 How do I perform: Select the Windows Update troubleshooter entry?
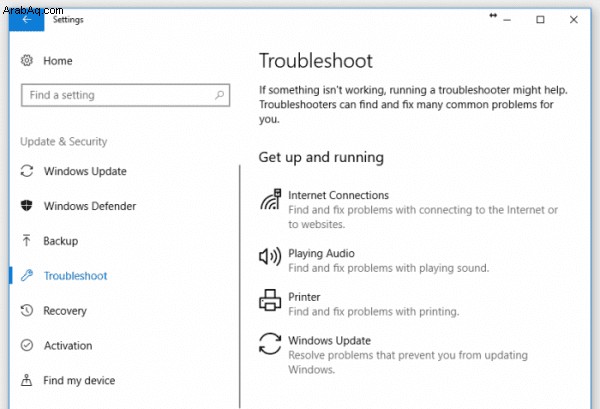click(x=394, y=354)
